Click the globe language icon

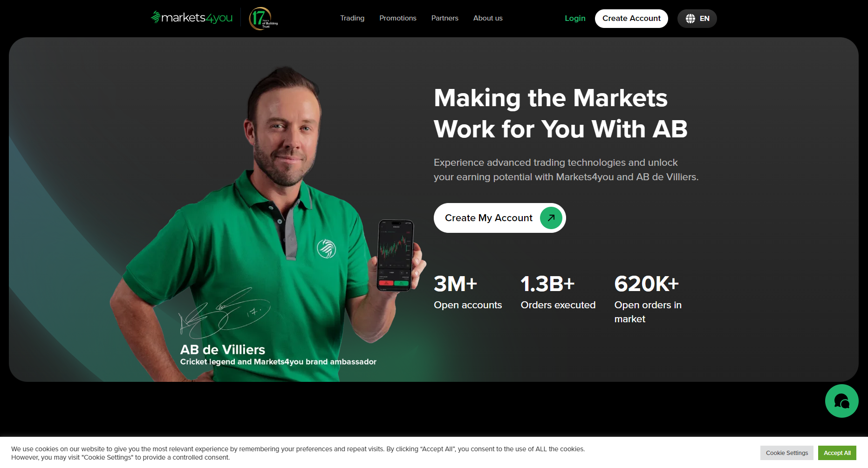point(690,19)
